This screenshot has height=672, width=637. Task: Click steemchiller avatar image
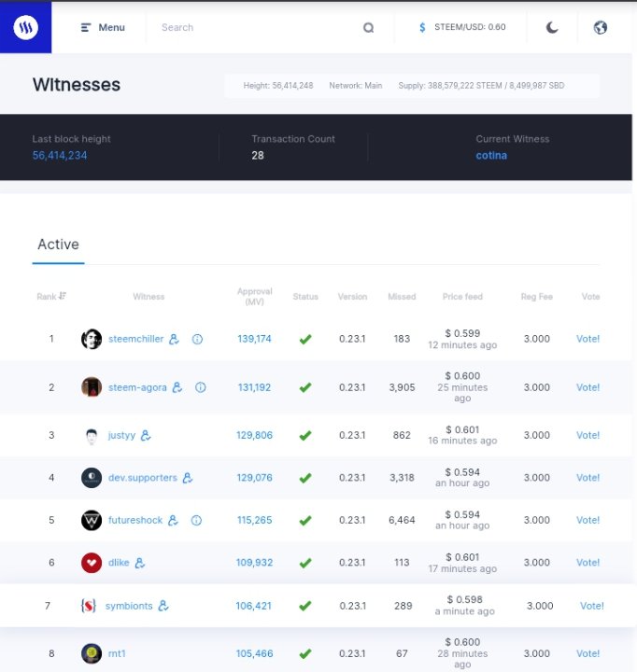(92, 339)
